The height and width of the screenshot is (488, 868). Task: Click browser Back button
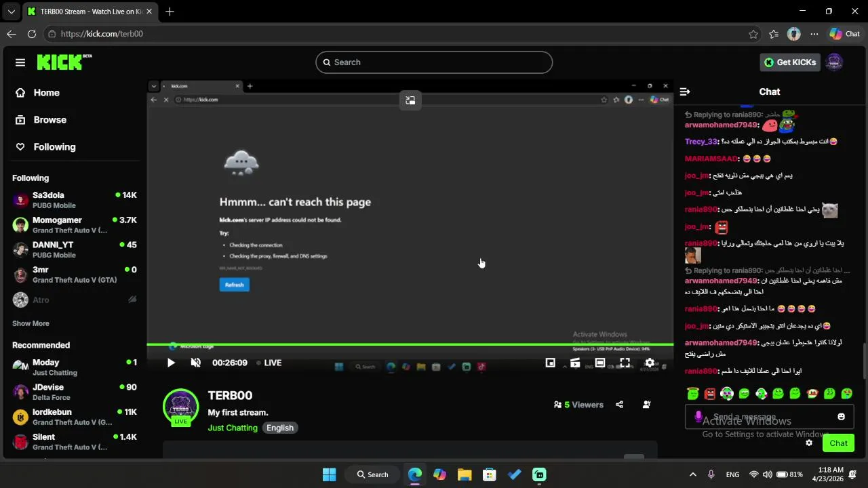click(12, 34)
